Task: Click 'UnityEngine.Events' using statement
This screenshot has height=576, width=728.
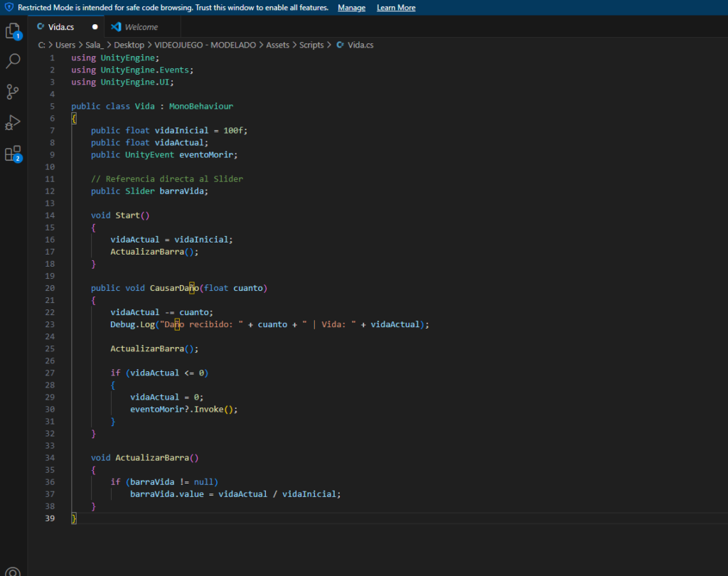Action: tap(145, 70)
